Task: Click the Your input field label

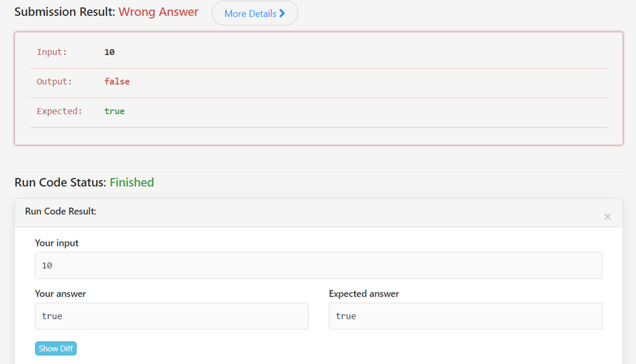Action: point(57,243)
